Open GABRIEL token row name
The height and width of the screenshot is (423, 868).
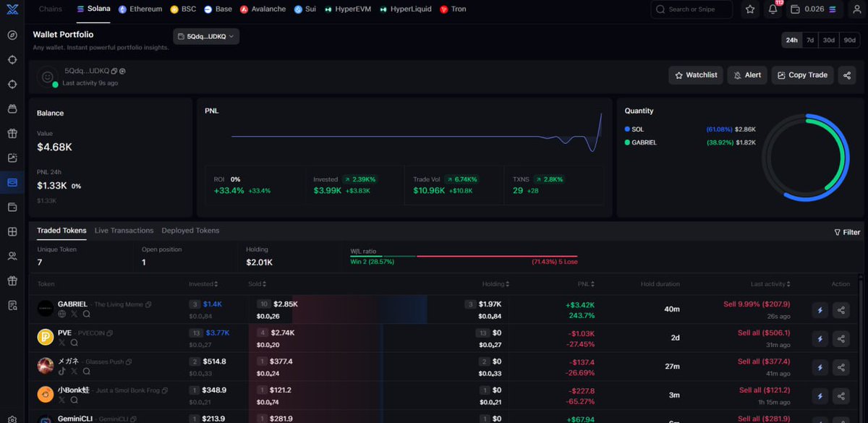coord(72,304)
